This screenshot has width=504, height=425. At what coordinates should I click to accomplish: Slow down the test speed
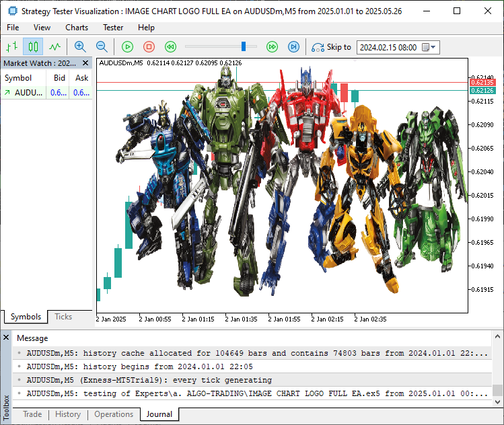pyautogui.click(x=171, y=47)
